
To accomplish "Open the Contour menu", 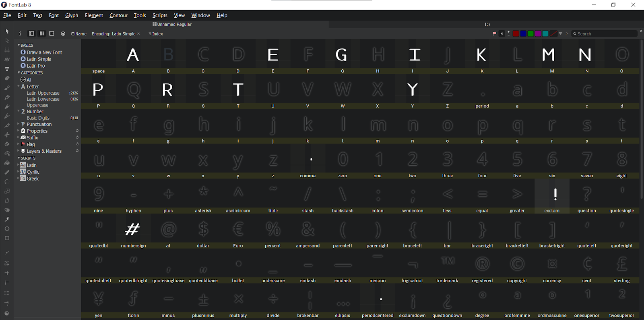I will tap(118, 15).
